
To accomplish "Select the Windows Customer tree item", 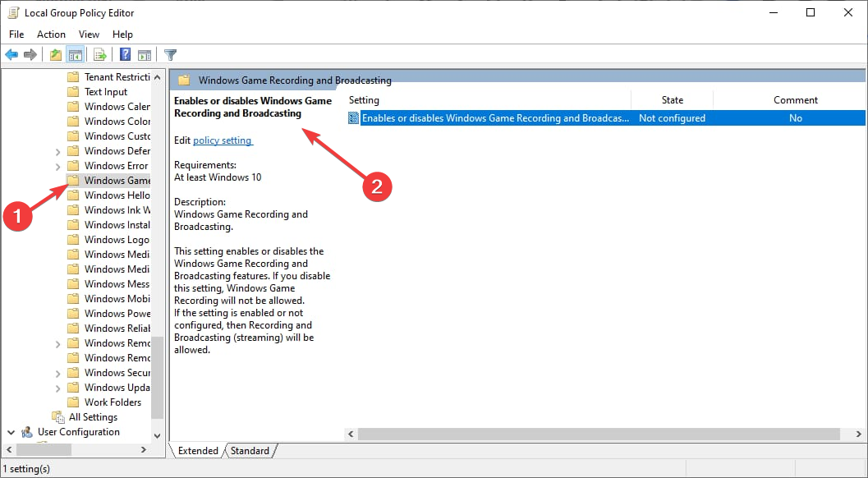I will coord(117,136).
